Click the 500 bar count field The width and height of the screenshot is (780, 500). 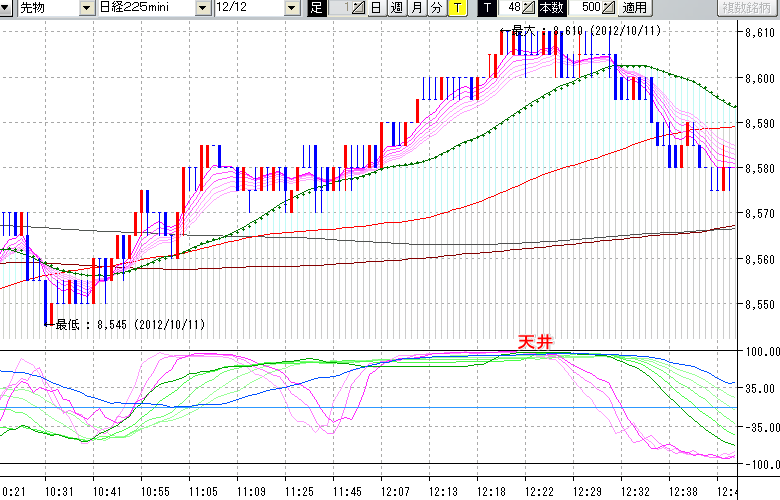[589, 8]
